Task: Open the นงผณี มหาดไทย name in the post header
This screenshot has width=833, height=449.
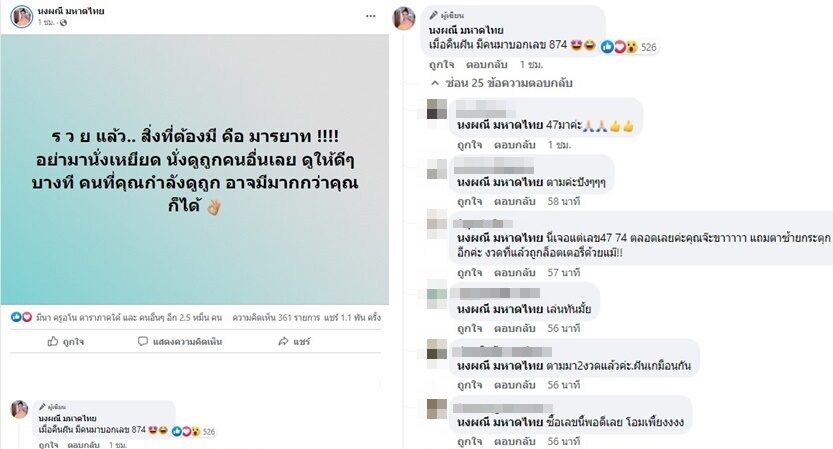Action: click(x=71, y=11)
